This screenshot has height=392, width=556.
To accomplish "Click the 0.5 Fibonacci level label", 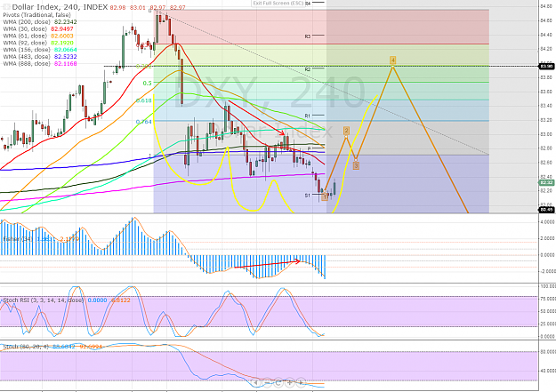I will tap(147, 84).
